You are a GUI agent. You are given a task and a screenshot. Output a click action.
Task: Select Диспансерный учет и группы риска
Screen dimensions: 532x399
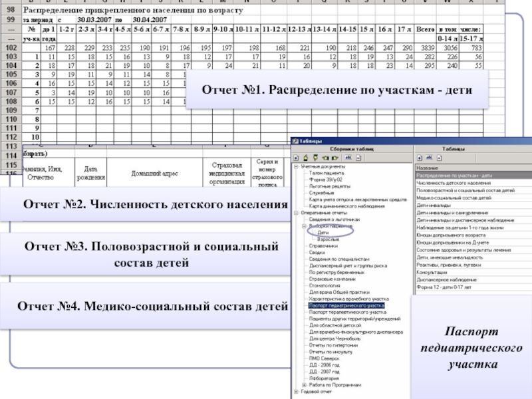348,265
